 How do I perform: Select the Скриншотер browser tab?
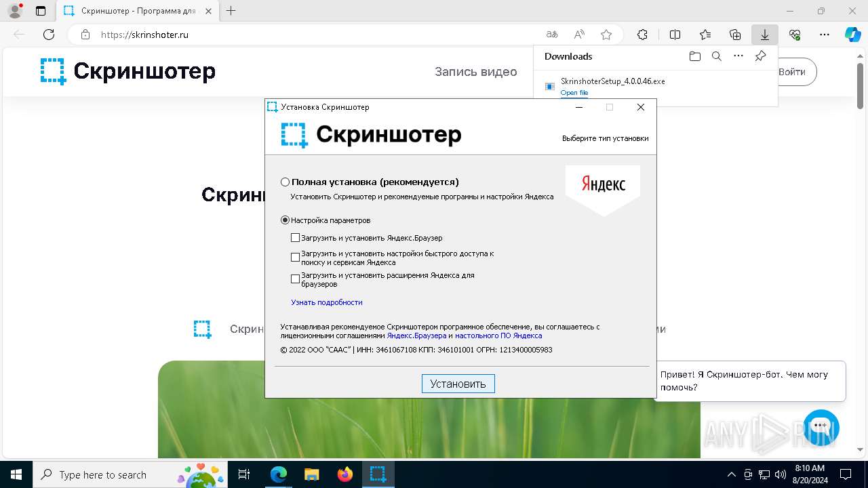point(138,11)
